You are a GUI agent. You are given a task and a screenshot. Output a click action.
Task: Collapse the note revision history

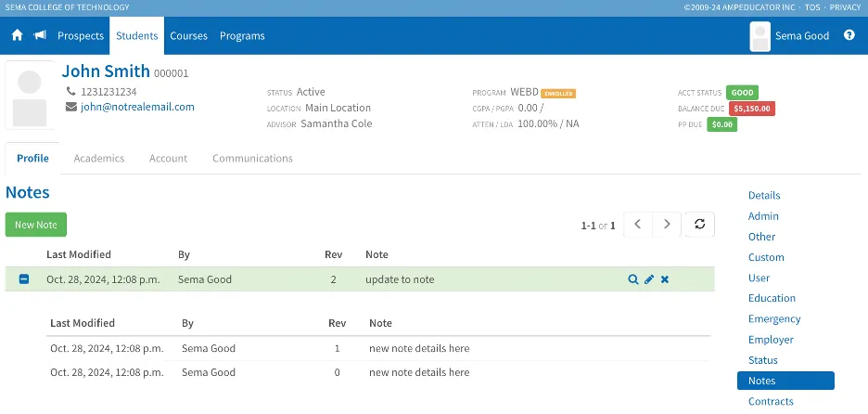tap(24, 279)
